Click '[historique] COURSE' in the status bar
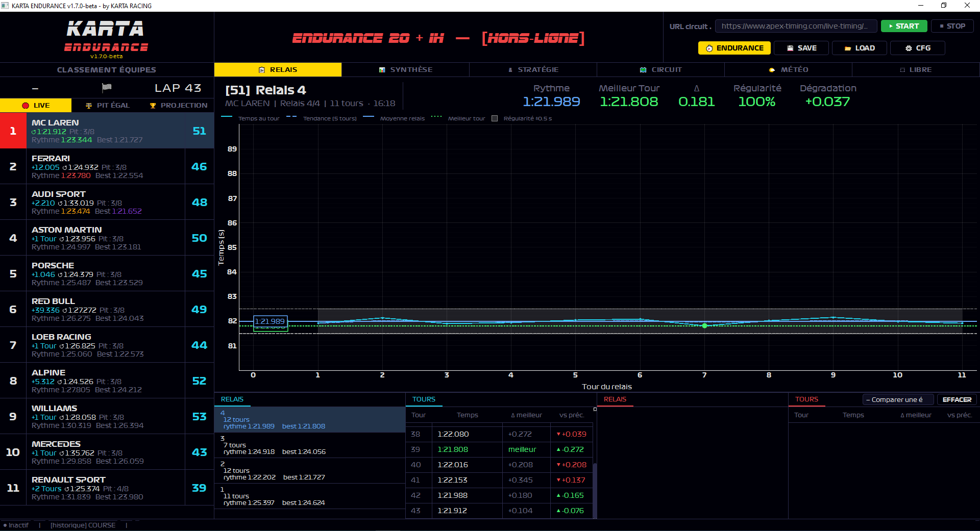The image size is (980, 531). pyautogui.click(x=83, y=525)
